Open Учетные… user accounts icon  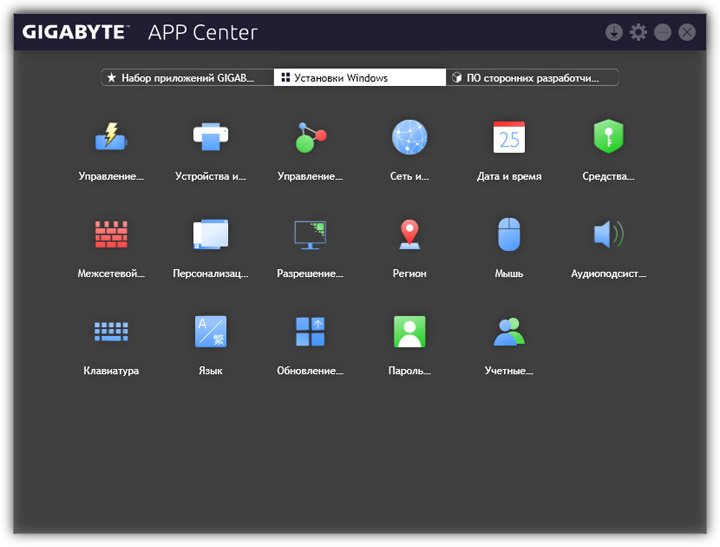pyautogui.click(x=509, y=331)
